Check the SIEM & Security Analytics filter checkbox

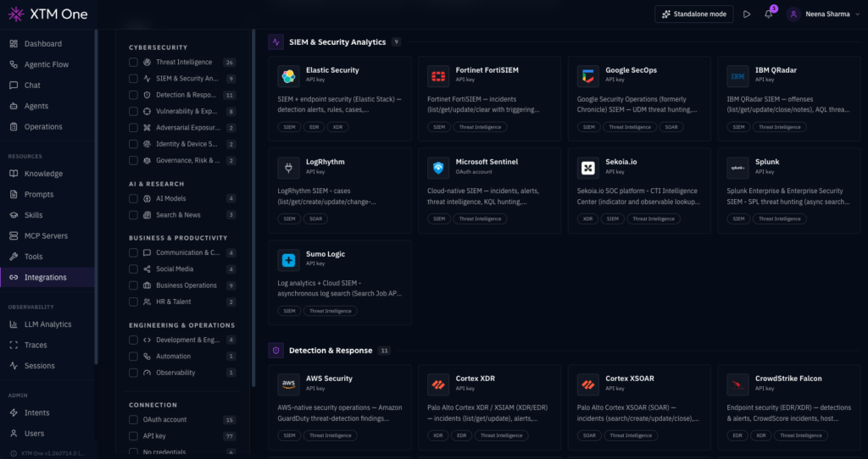[x=133, y=79]
